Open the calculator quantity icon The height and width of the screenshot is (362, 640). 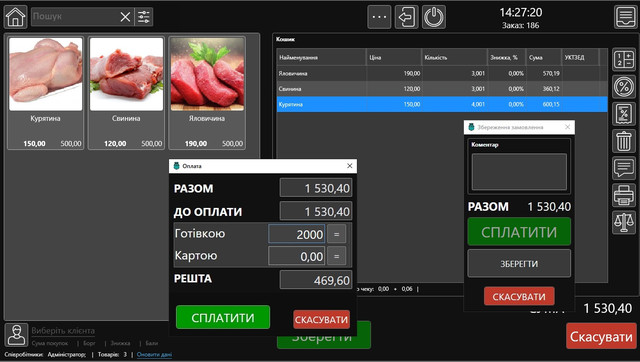click(624, 60)
